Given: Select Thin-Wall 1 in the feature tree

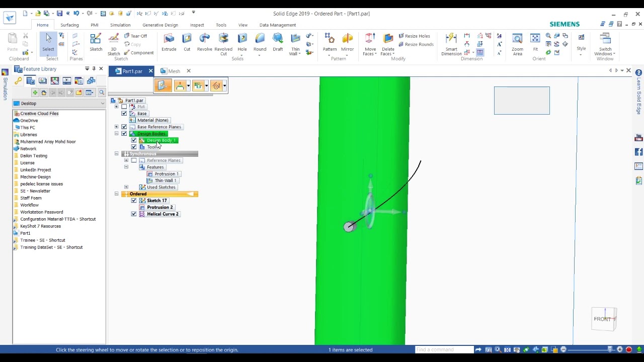Looking at the screenshot, I should point(165,180).
